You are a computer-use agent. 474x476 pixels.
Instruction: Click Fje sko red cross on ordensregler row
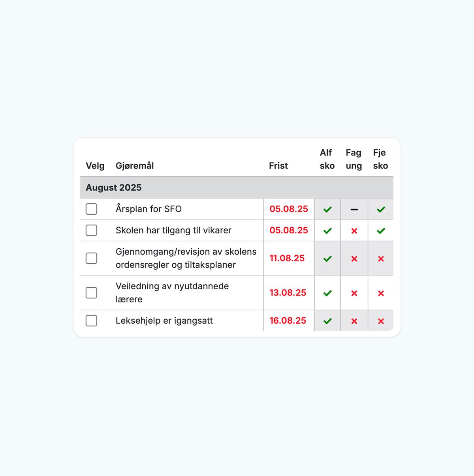coord(381,259)
